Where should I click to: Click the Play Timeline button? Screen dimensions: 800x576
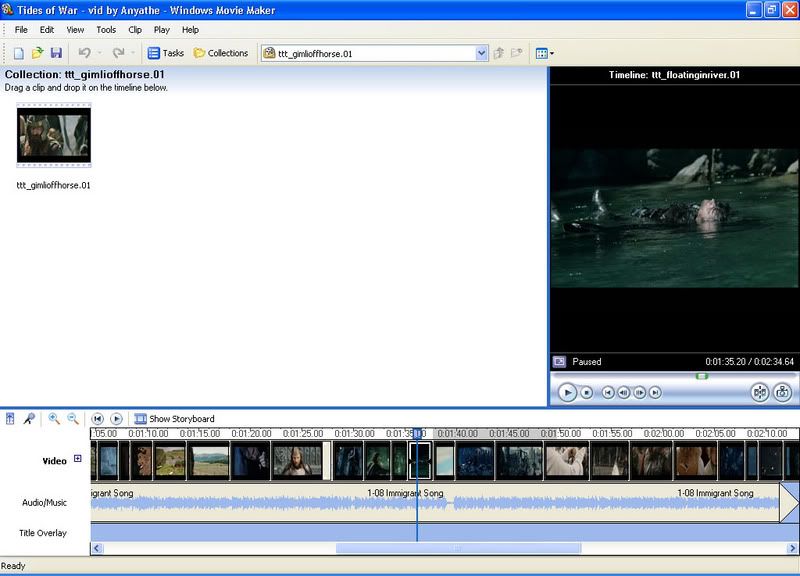pyautogui.click(x=116, y=419)
